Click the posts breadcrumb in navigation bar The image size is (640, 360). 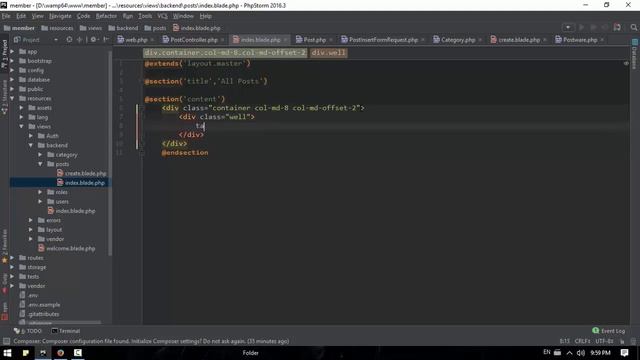pos(155,28)
